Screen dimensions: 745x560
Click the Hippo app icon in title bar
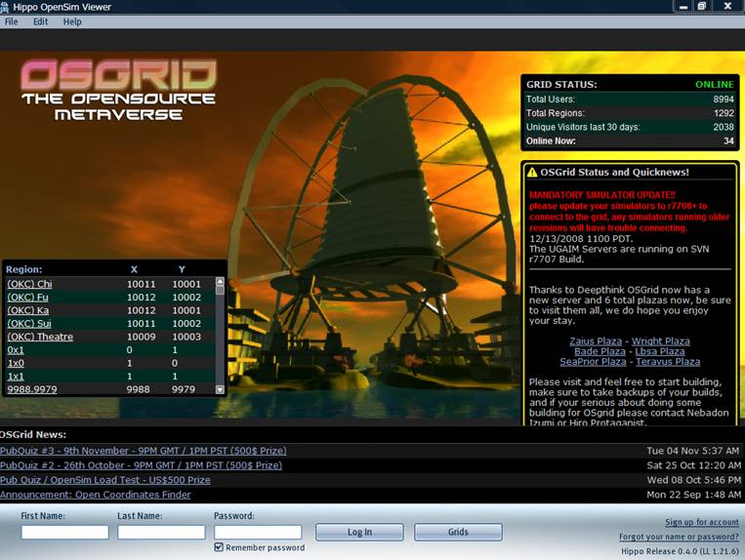coord(5,7)
